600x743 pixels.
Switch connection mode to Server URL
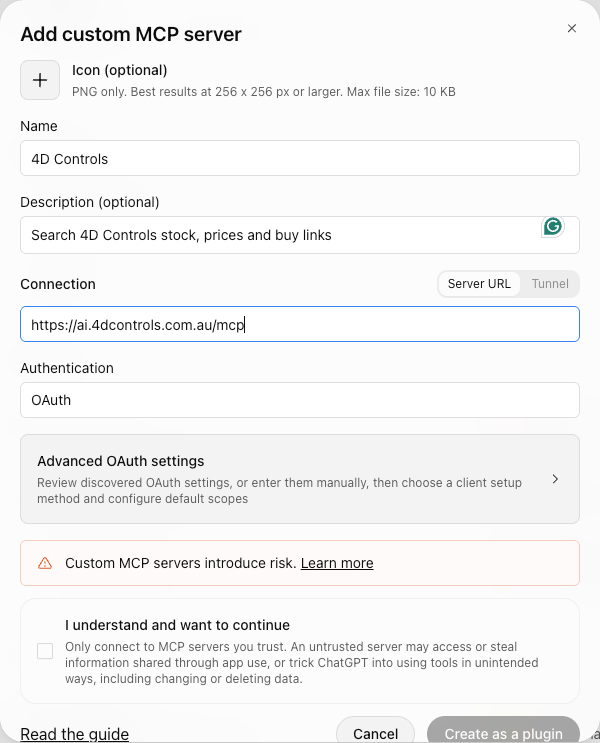pos(479,284)
